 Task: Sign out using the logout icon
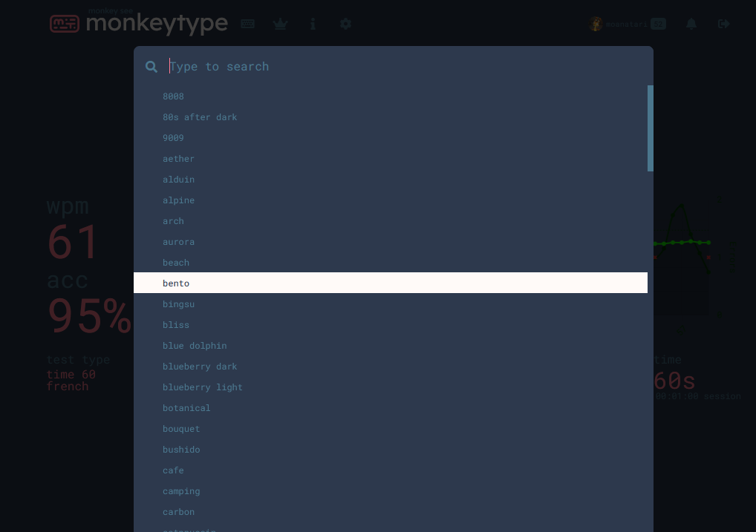[723, 24]
